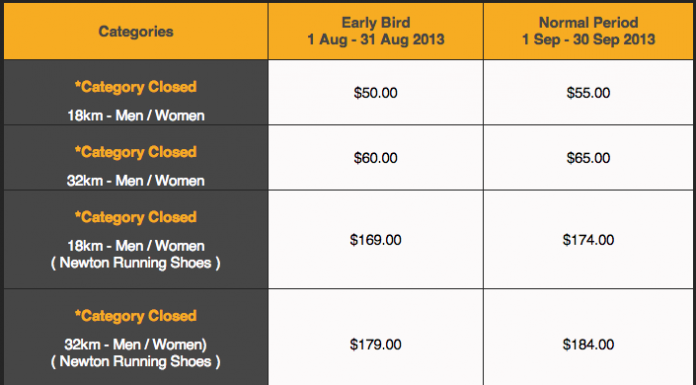696x385 pixels.
Task: Click the Categories column header
Action: (136, 32)
